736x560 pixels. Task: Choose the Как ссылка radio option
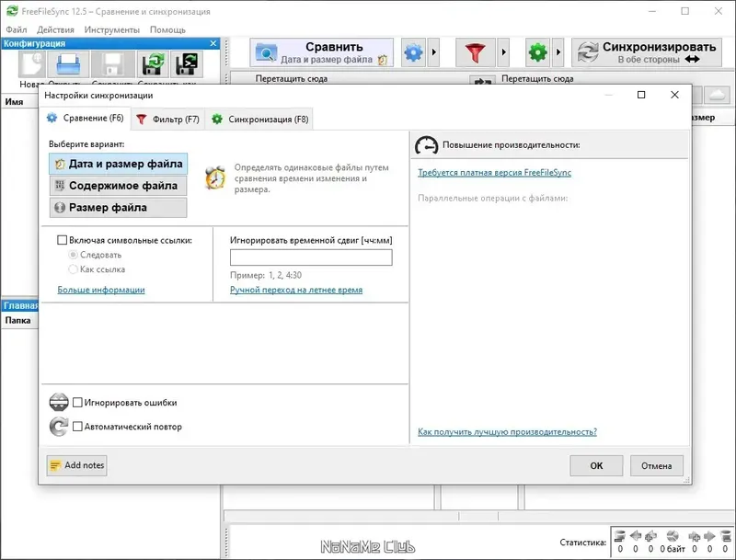73,269
